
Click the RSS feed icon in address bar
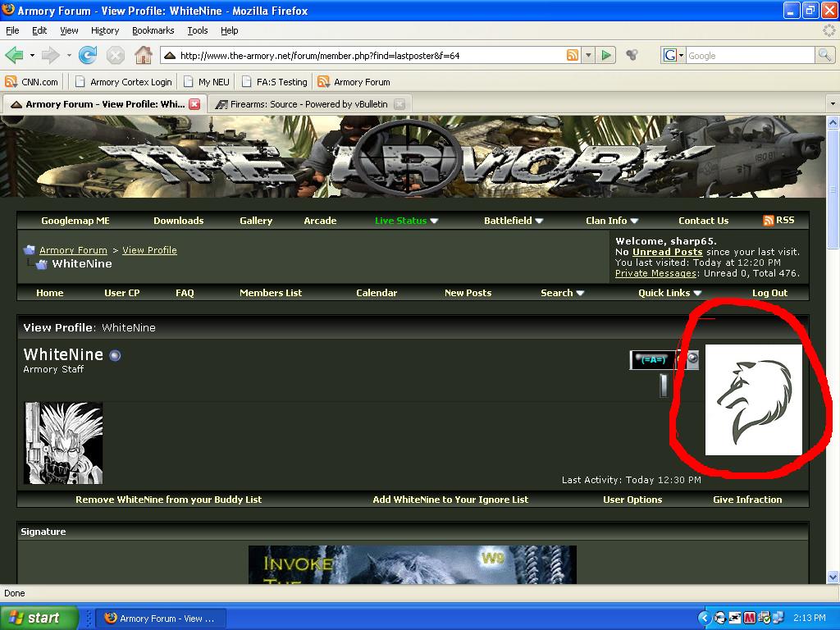click(572, 55)
